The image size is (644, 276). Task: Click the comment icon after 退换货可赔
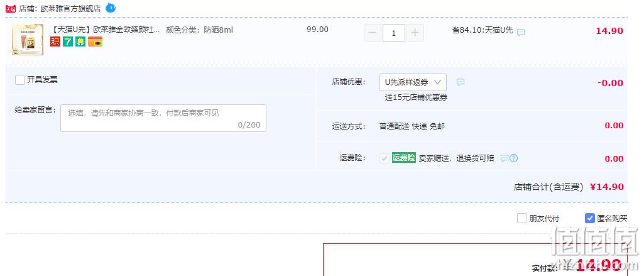pyautogui.click(x=505, y=158)
